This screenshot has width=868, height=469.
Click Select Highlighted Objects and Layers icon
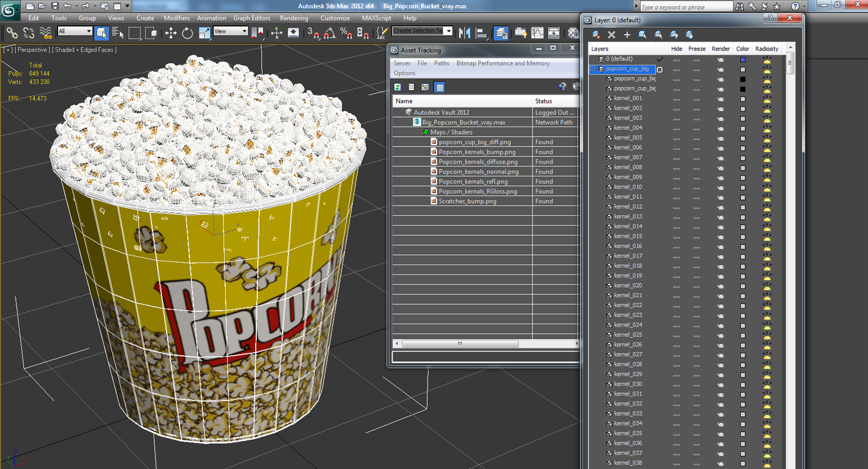pyautogui.click(x=643, y=35)
